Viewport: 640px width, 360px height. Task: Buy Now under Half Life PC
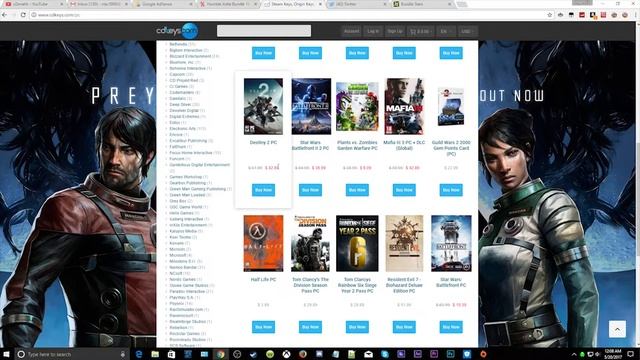coord(263,327)
